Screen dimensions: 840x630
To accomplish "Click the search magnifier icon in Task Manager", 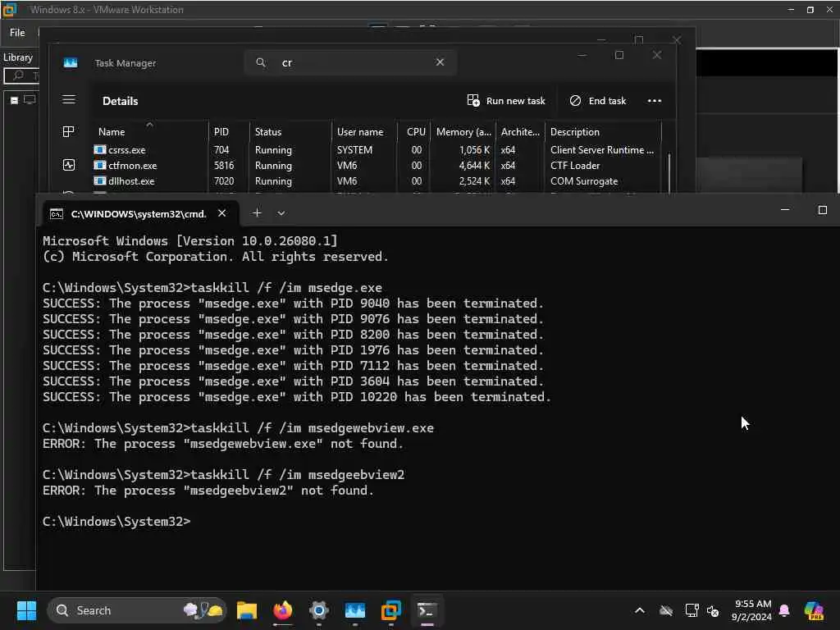I will click(261, 62).
